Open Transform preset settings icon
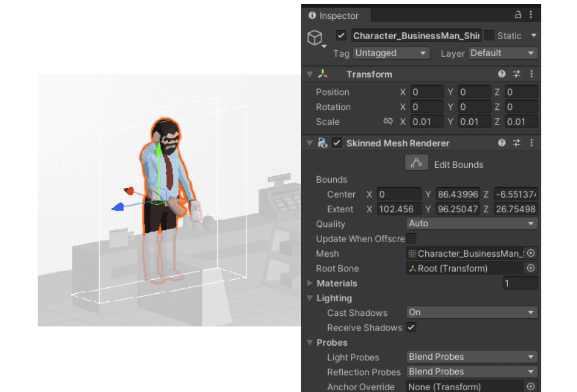 517,74
